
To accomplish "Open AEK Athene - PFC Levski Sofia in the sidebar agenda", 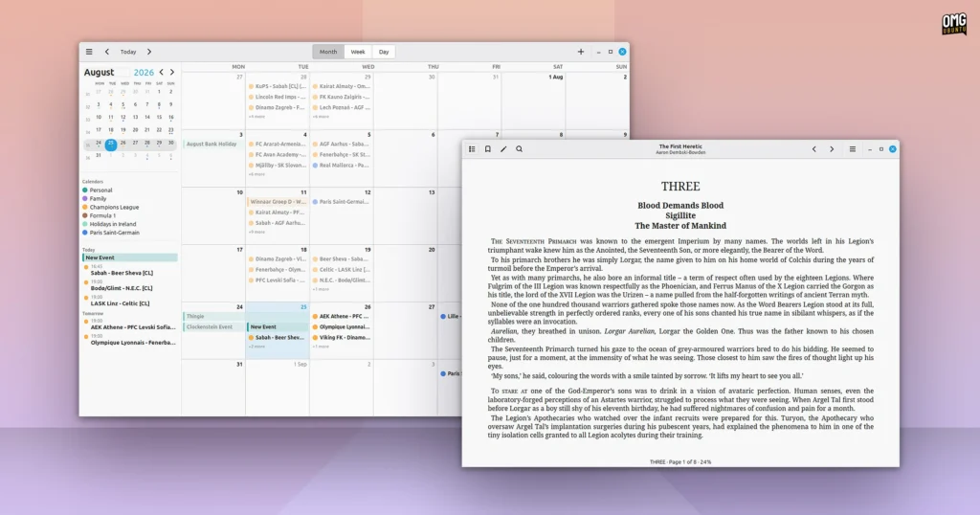I will point(132,326).
